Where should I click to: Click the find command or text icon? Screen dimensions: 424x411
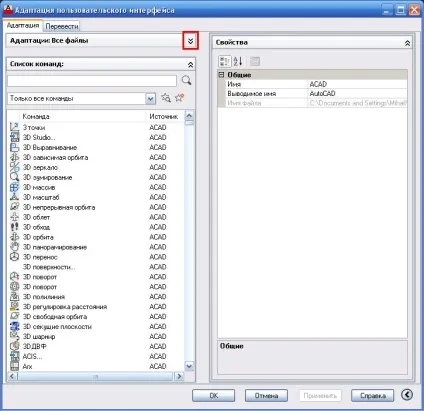[166, 98]
